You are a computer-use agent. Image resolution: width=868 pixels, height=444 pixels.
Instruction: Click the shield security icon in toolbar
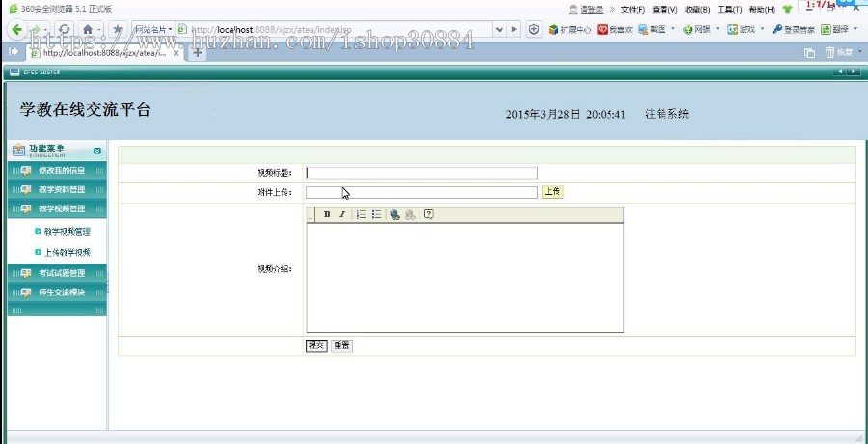[x=533, y=29]
